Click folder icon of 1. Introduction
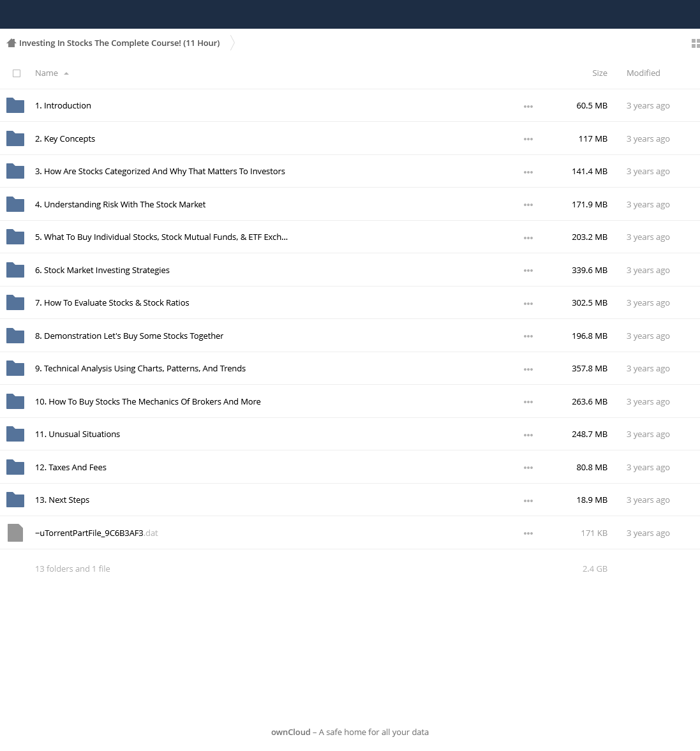 click(15, 105)
